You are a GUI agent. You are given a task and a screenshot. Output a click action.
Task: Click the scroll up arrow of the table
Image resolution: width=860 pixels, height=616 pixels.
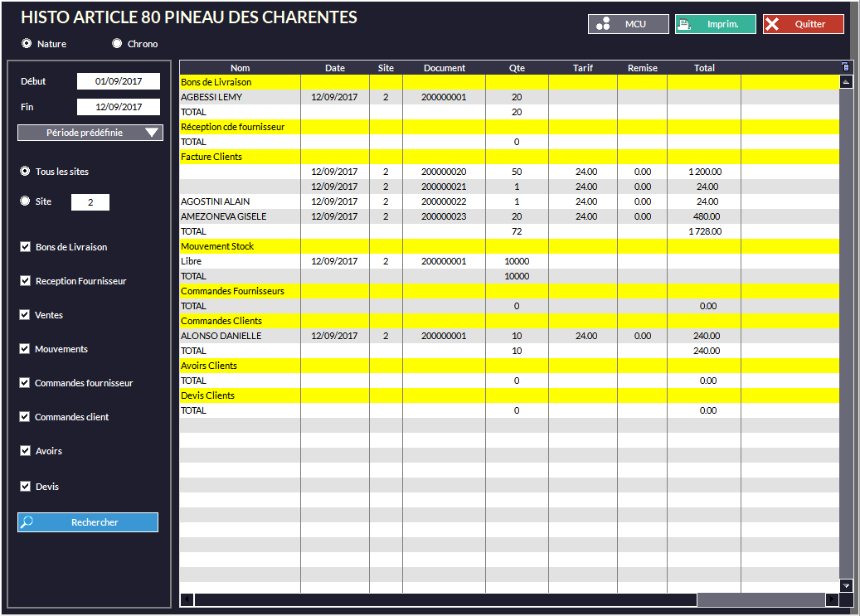[846, 82]
